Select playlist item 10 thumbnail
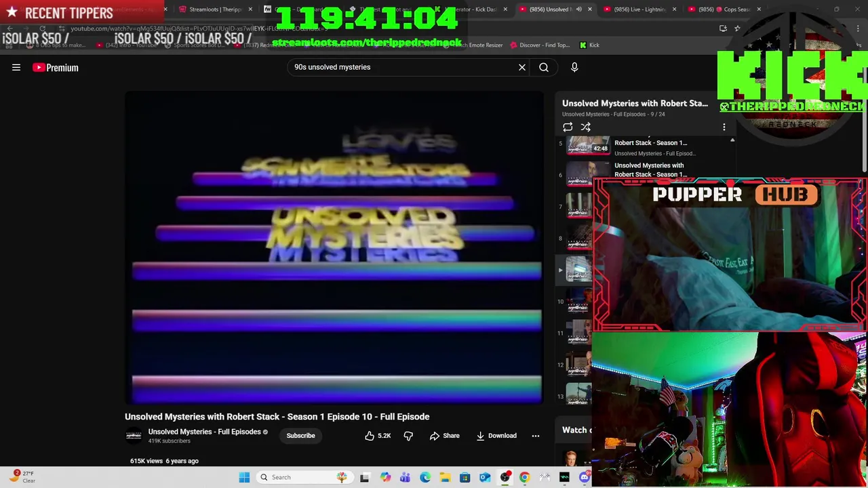The height and width of the screenshot is (488, 868). pyautogui.click(x=580, y=301)
